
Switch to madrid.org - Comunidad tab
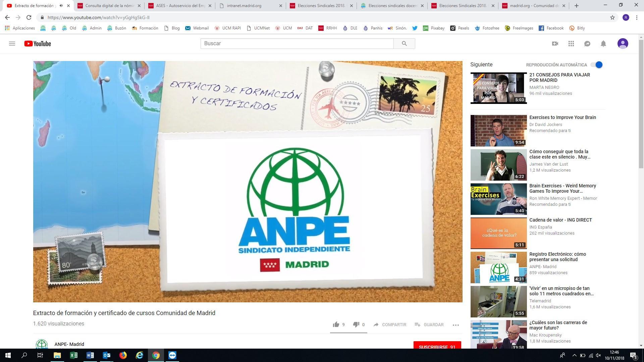pyautogui.click(x=534, y=6)
